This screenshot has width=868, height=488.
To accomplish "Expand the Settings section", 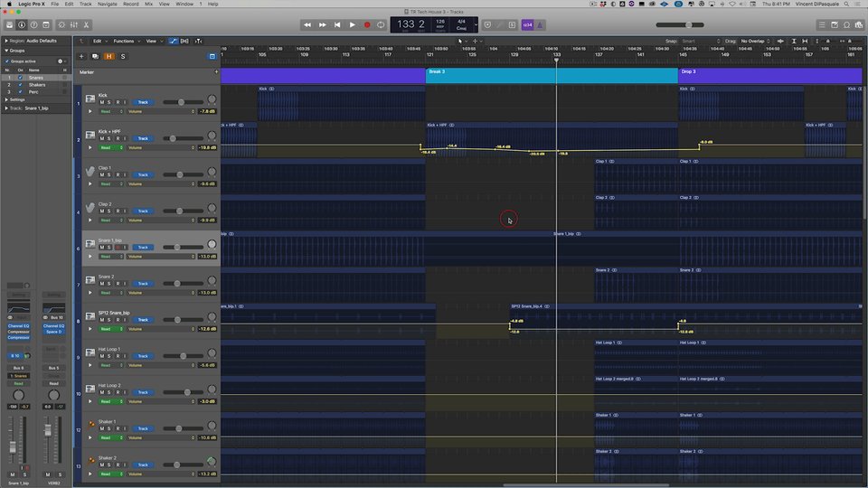I will [6, 99].
